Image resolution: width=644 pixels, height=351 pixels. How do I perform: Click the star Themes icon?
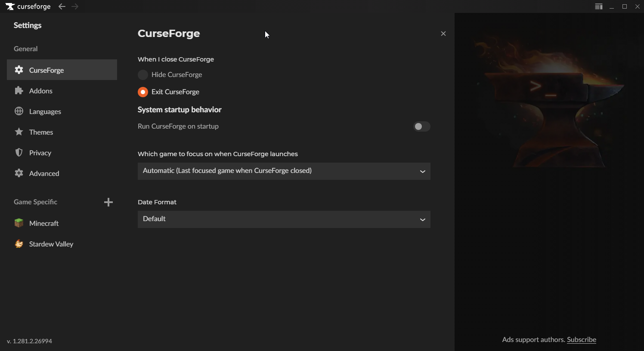pyautogui.click(x=19, y=132)
